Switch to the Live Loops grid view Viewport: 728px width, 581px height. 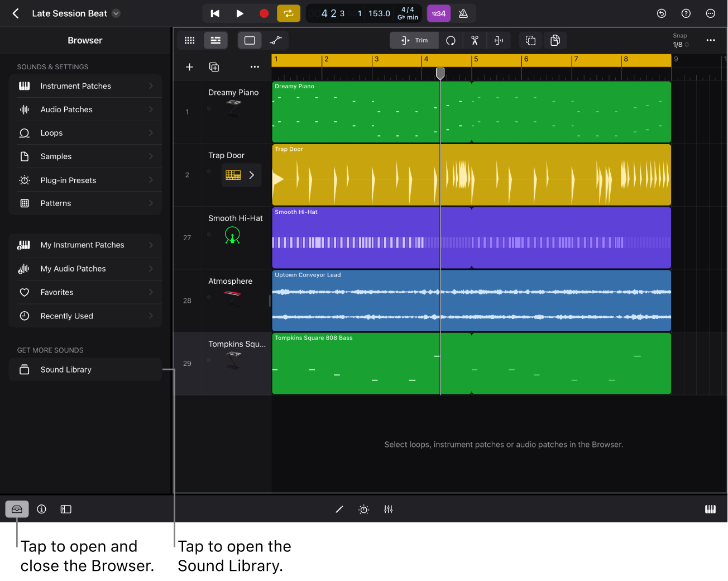pos(190,40)
